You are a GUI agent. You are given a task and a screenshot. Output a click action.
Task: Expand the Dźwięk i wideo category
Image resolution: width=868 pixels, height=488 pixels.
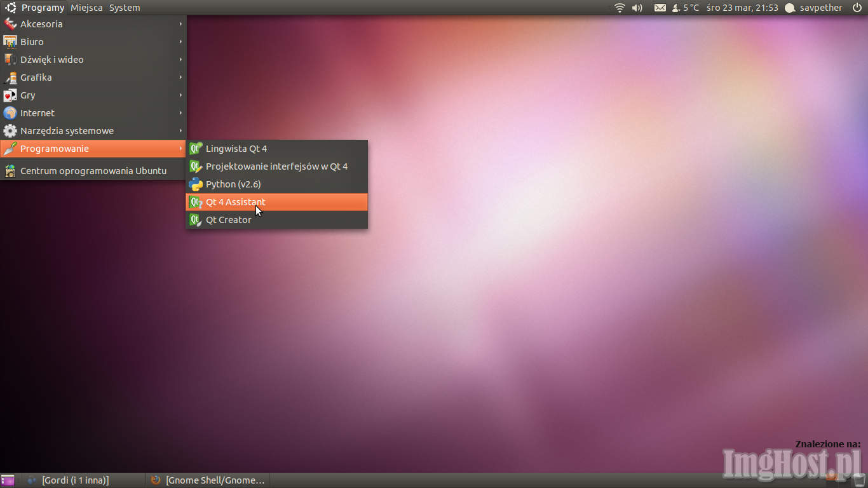coord(93,60)
